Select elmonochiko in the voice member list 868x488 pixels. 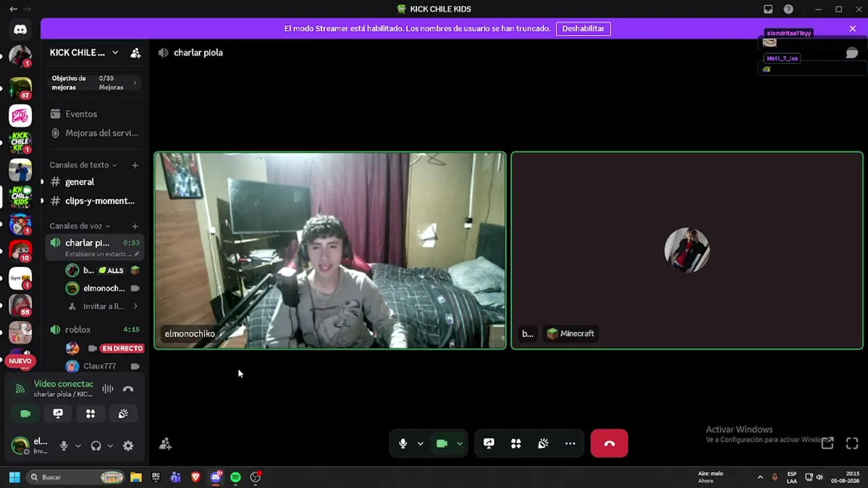[103, 288]
